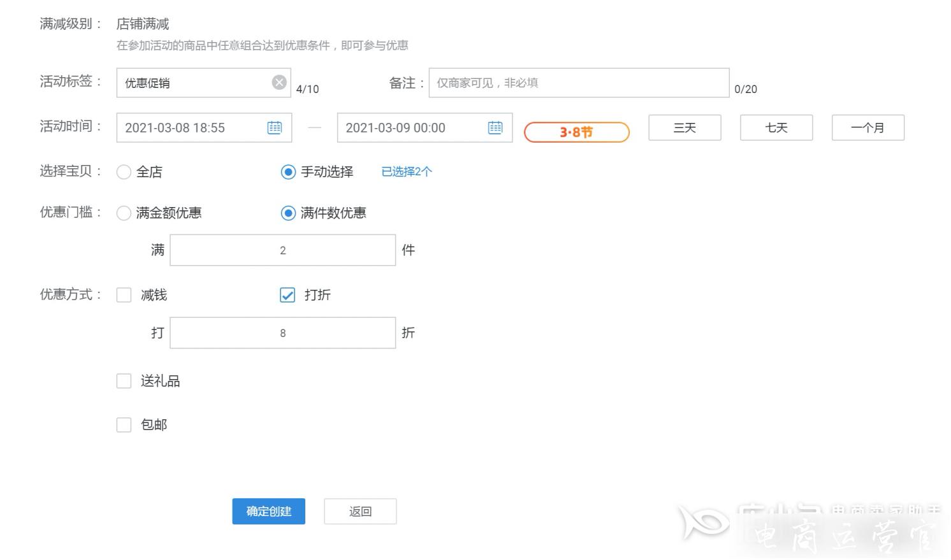Set the duration to 三天
The image size is (951, 560).
tap(685, 127)
